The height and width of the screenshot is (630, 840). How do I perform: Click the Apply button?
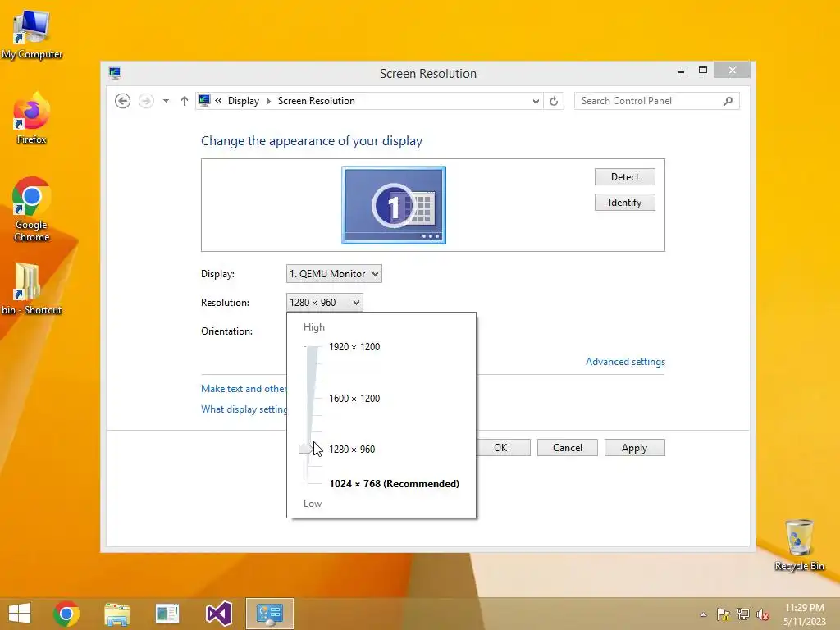(635, 448)
